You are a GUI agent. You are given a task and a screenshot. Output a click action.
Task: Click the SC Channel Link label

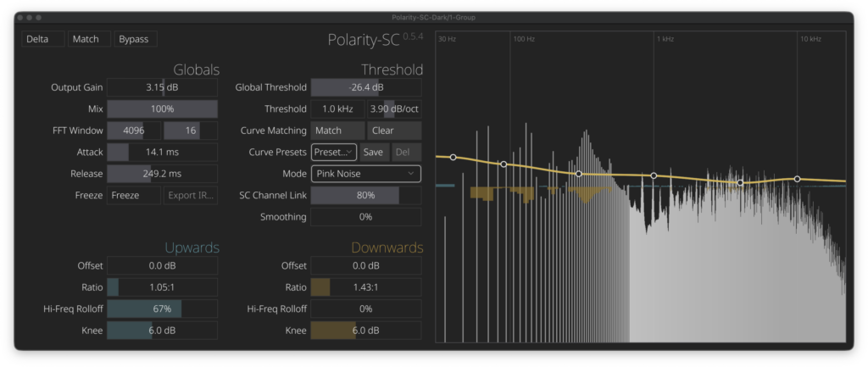pos(273,196)
